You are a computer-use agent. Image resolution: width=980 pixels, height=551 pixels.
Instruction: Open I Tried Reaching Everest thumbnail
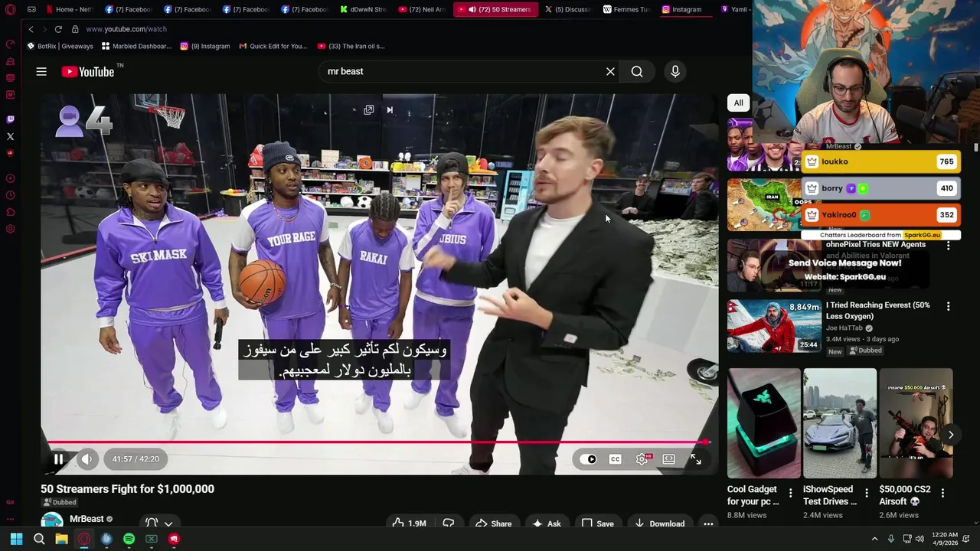coord(774,326)
